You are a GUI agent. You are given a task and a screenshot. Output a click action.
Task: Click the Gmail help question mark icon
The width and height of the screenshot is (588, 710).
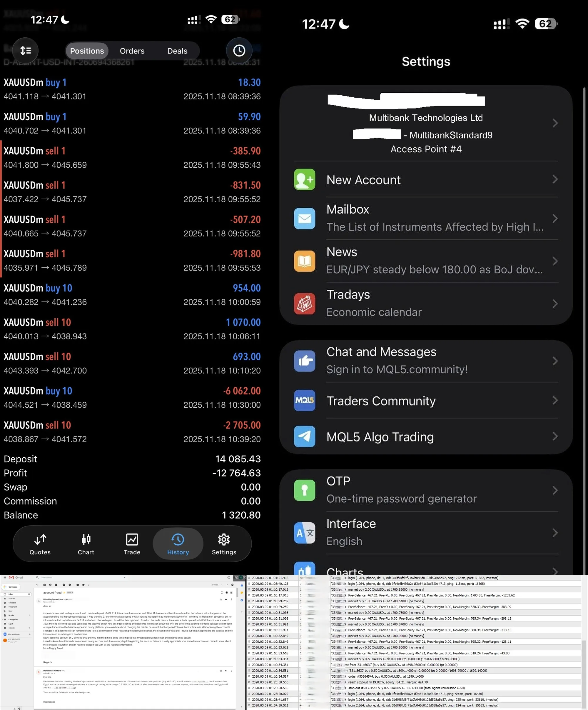[229, 577]
